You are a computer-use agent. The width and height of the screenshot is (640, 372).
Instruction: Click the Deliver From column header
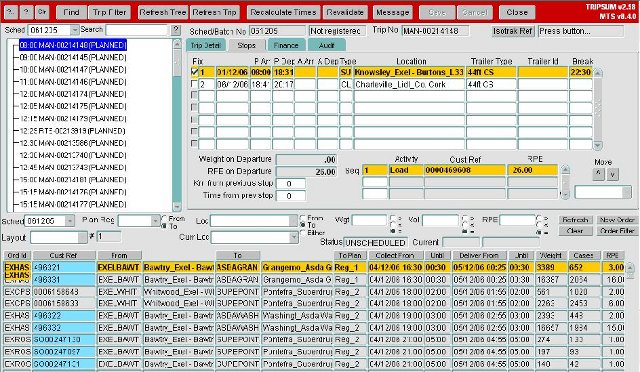tap(479, 256)
